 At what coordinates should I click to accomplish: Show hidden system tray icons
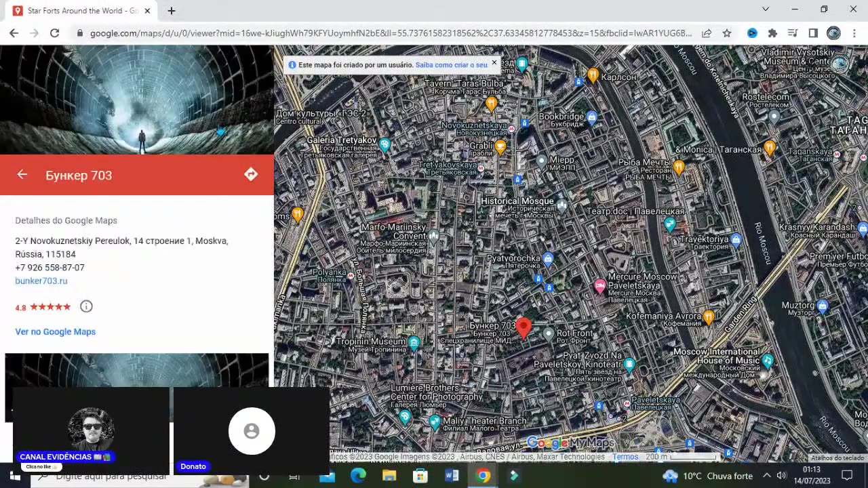[767, 476]
